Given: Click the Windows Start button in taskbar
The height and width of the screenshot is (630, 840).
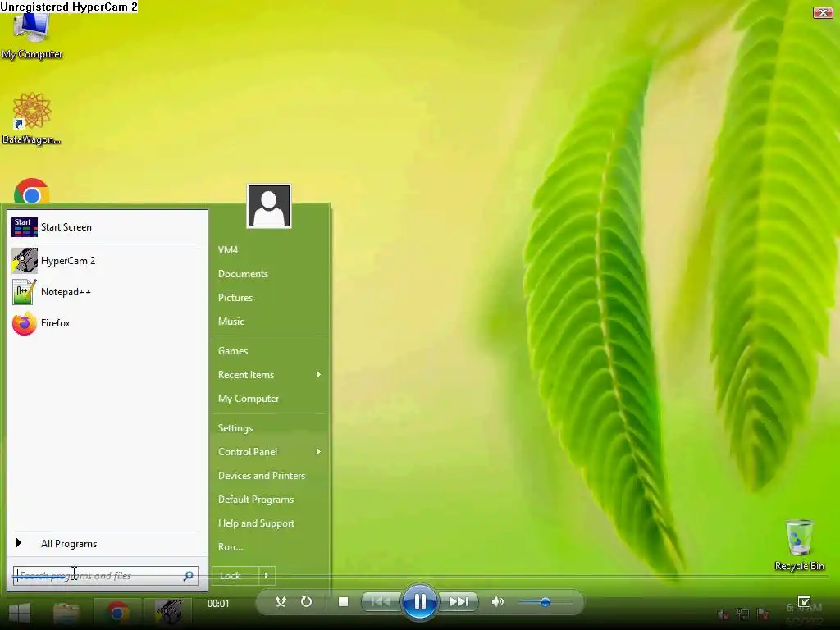Looking at the screenshot, I should coord(20,613).
